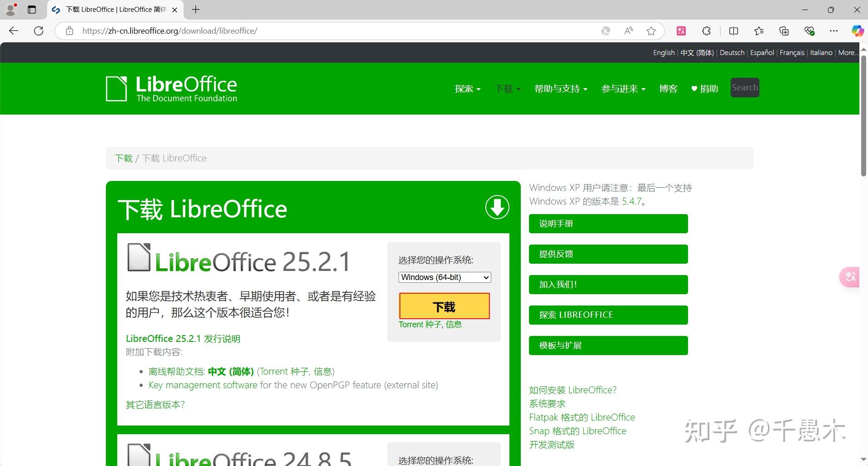
Task: Select the 博客 menu item
Action: click(x=668, y=89)
